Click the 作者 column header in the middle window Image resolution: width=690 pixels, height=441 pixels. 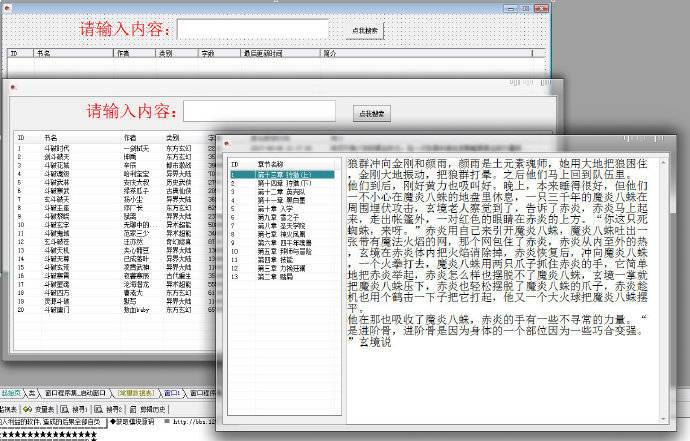click(x=130, y=137)
